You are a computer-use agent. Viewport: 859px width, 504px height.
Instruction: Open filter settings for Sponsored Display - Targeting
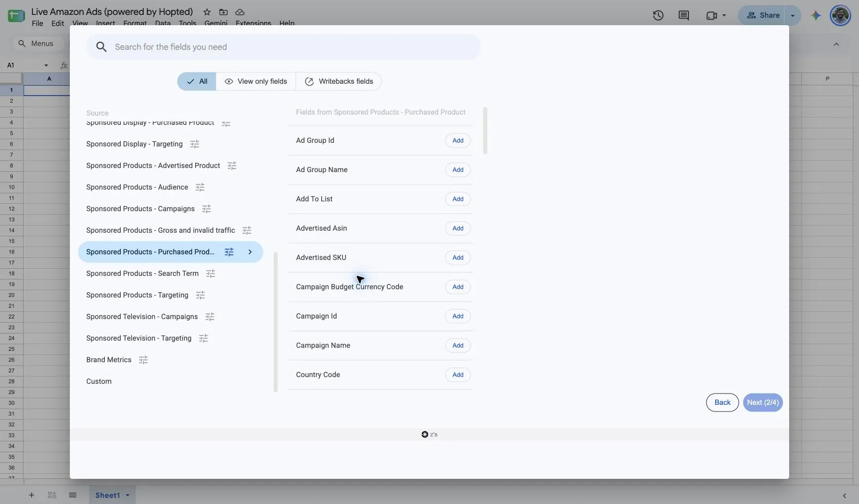click(195, 144)
